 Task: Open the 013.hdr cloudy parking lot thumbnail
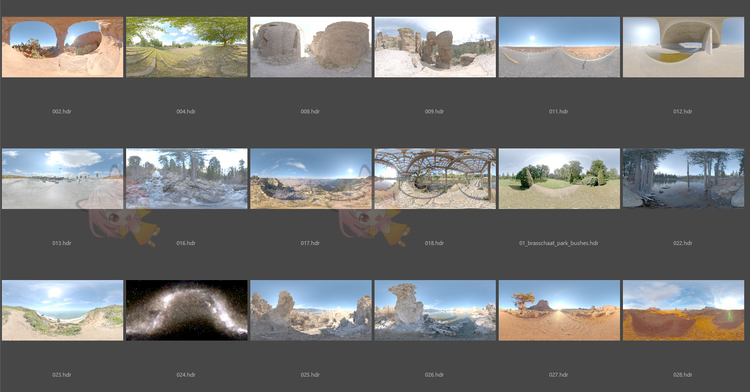coord(62,178)
